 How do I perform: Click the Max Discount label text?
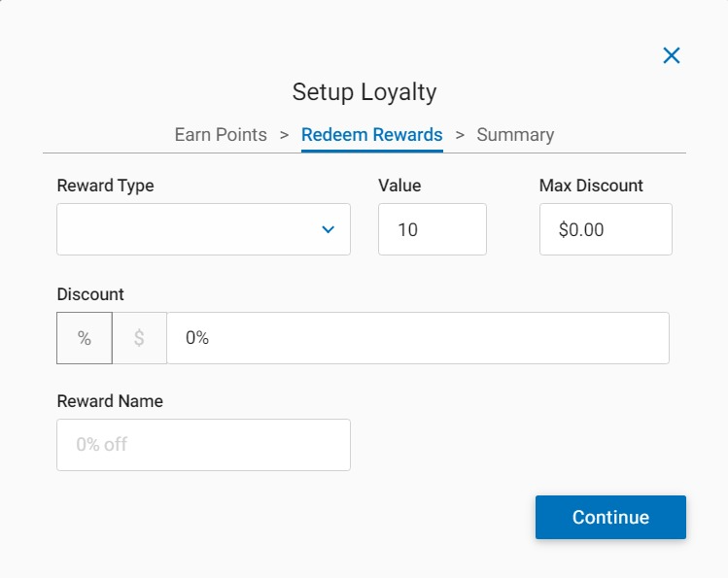[x=591, y=186]
